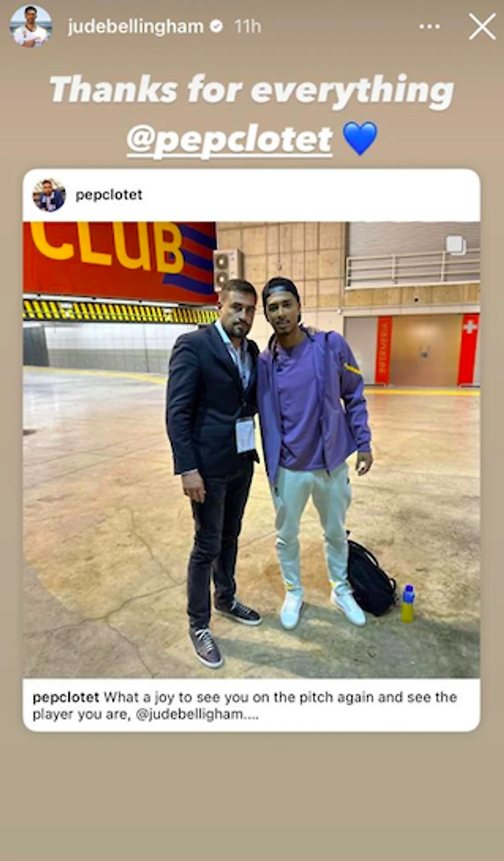The width and height of the screenshot is (504, 861).
Task: Tap the "Thanks for everything" story text
Action: click(x=251, y=90)
